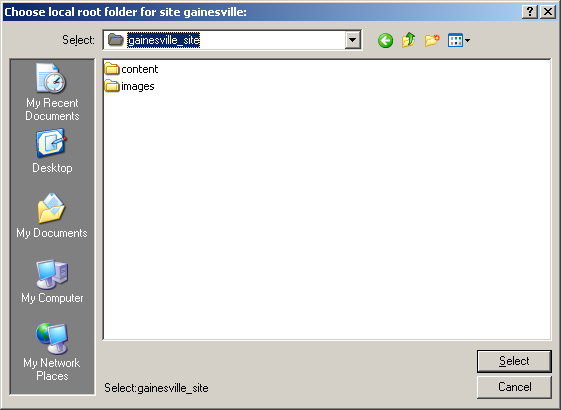Screen dimensions: 561x410
Task: Click the 'Select:gainesville_site' status text
Action: point(156,388)
